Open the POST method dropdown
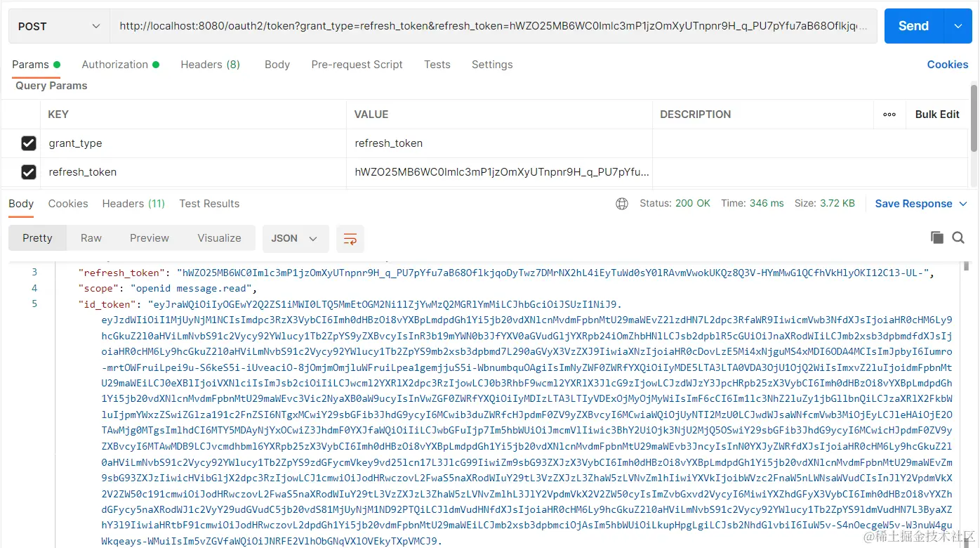 [59, 26]
